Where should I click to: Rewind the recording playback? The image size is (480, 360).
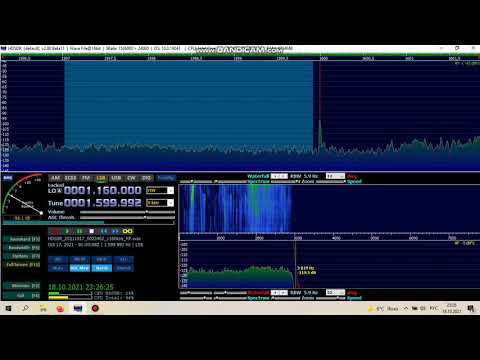click(104, 231)
